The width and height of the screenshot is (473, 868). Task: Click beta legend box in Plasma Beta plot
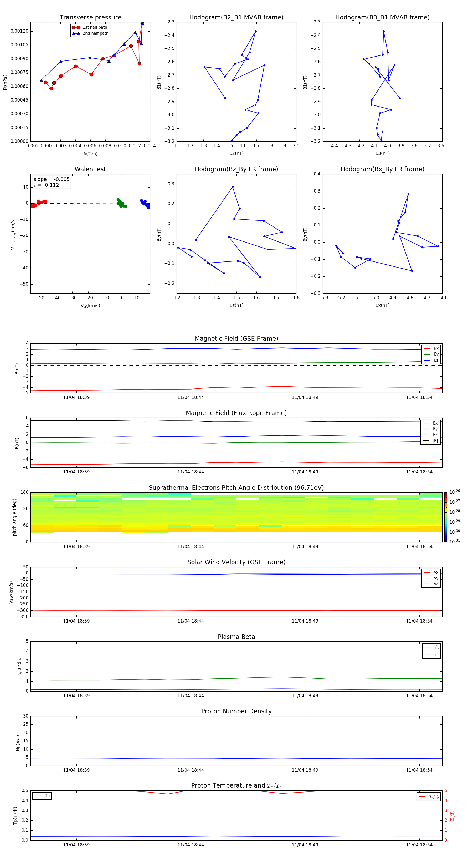[x=431, y=651]
